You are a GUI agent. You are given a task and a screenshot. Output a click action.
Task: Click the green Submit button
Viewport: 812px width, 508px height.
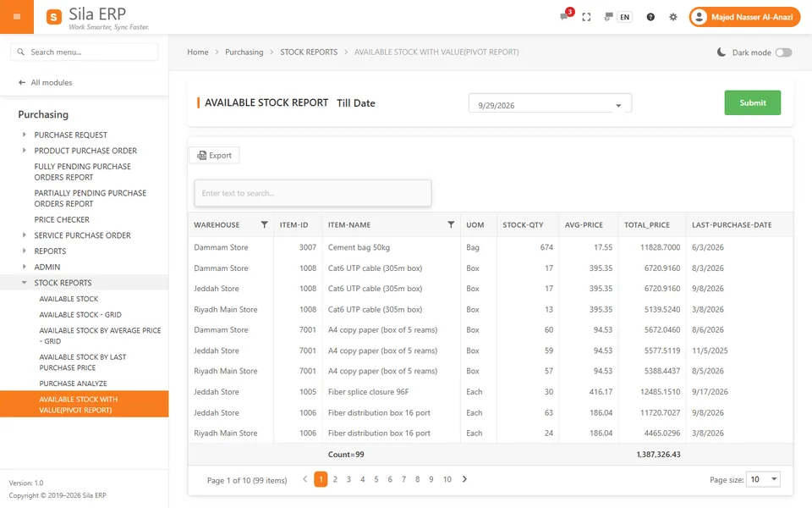coord(753,102)
